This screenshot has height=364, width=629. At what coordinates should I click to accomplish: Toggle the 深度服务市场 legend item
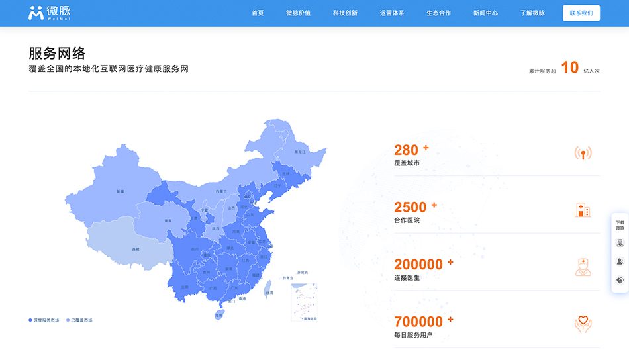coord(44,320)
